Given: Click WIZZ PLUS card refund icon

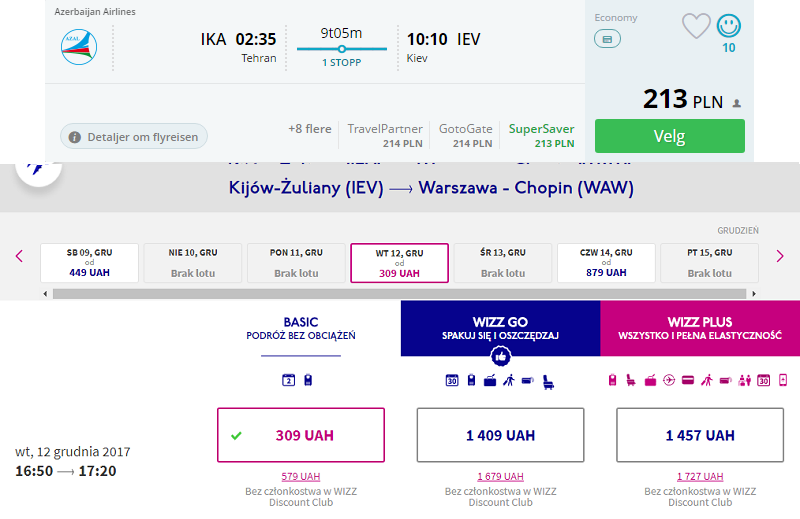Looking at the screenshot, I should (688, 380).
